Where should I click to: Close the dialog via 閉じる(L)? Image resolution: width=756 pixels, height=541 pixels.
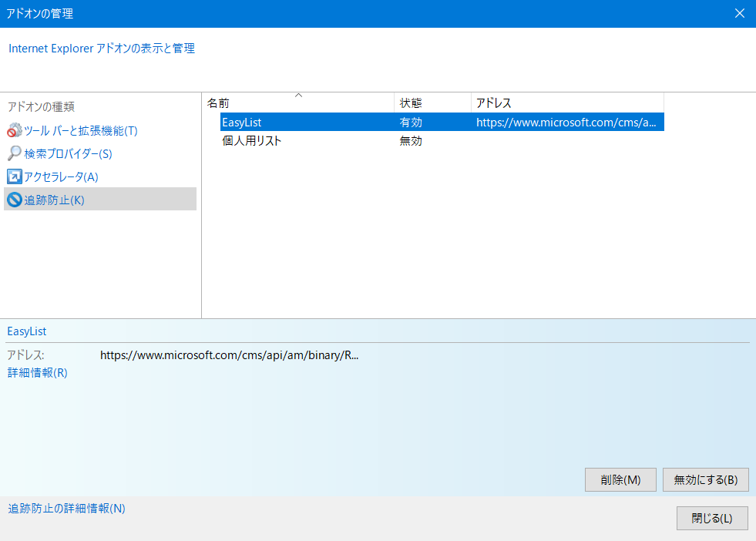tap(711, 518)
